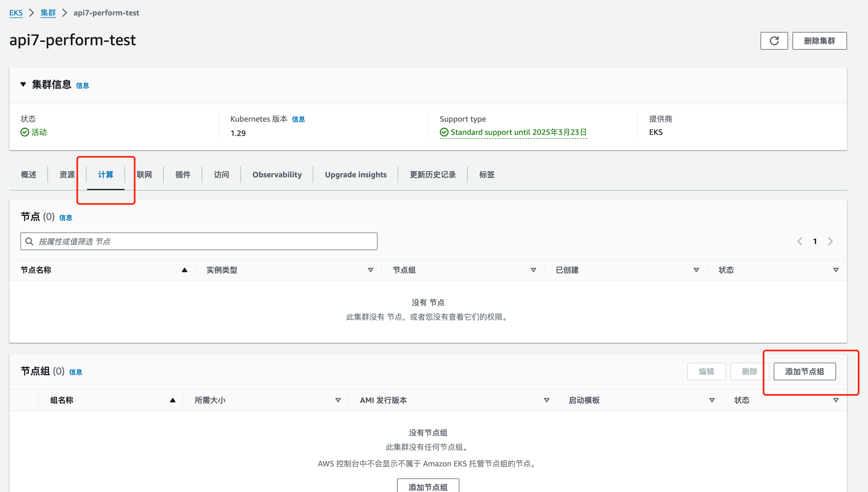Select the 计算 tab
The image size is (868, 492).
(106, 175)
